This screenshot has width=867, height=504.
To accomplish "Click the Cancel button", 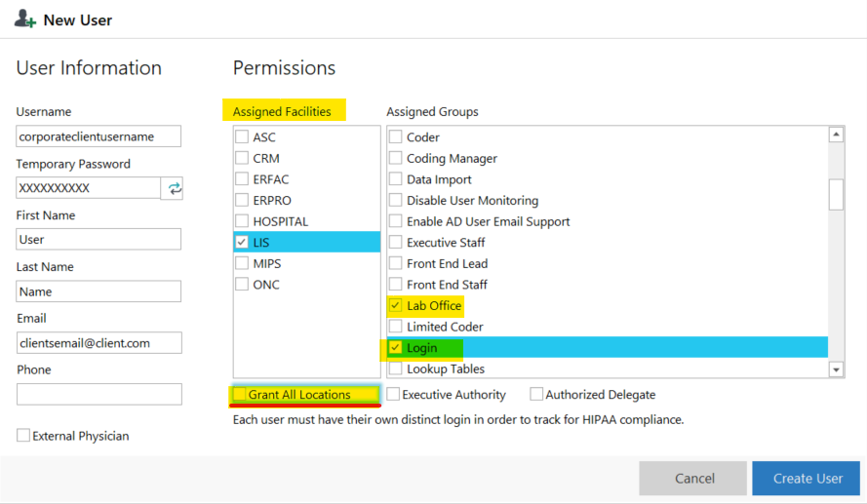I will [x=694, y=479].
